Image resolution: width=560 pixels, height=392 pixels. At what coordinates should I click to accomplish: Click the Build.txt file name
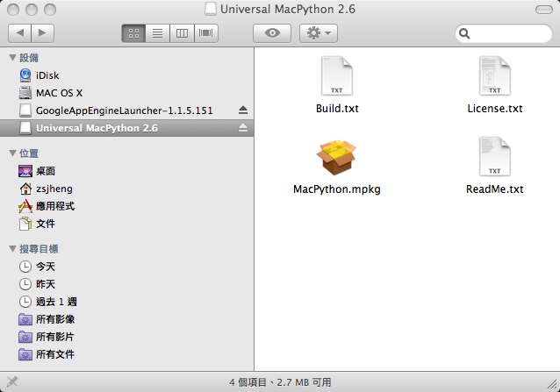[337, 109]
